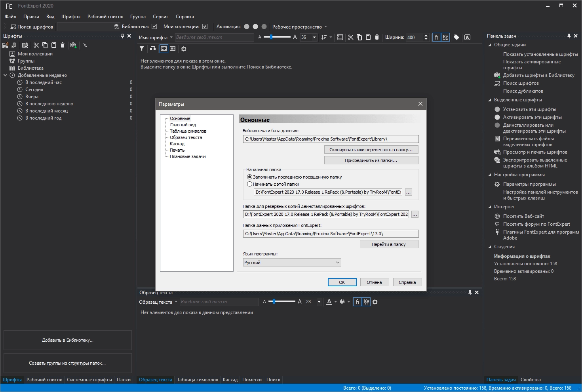Image resolution: width=582 pixels, height=392 pixels.
Task: Click the font size slider in the top toolbar
Action: (x=277, y=37)
